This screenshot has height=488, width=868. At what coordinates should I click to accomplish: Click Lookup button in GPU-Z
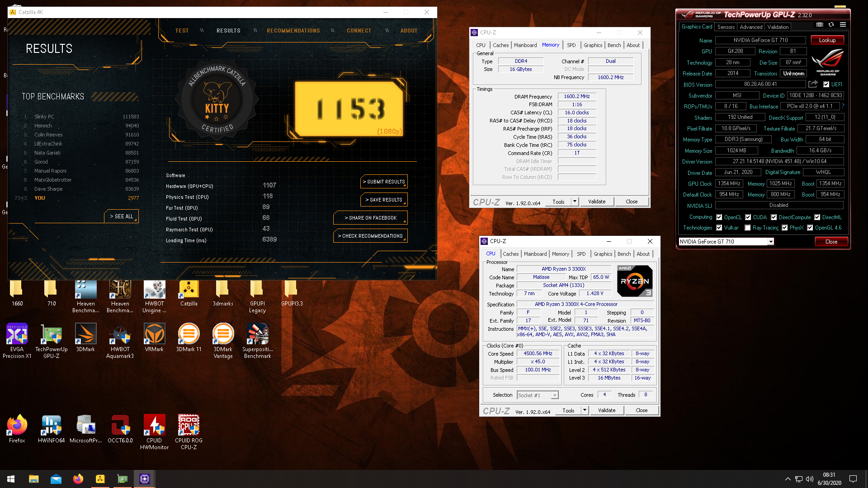[x=827, y=40]
